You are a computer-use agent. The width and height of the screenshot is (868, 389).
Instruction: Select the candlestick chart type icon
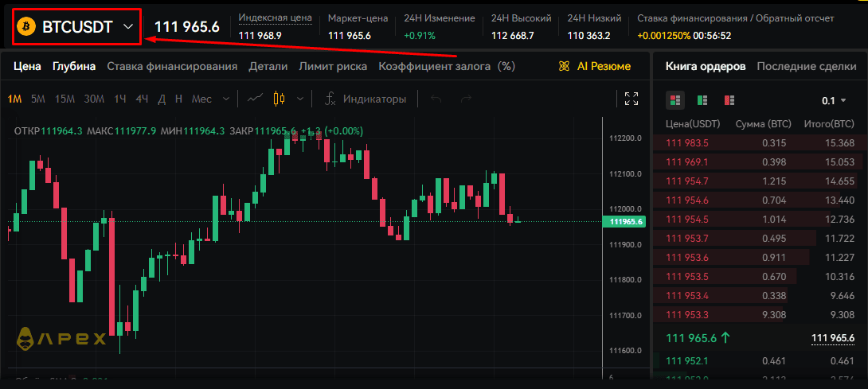click(x=280, y=99)
